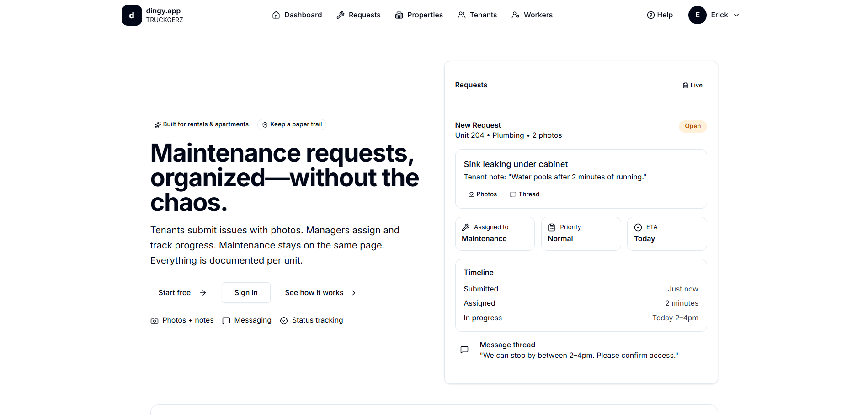Image resolution: width=868 pixels, height=415 pixels.
Task: Click the Status tracking checkmark icon
Action: 284,320
